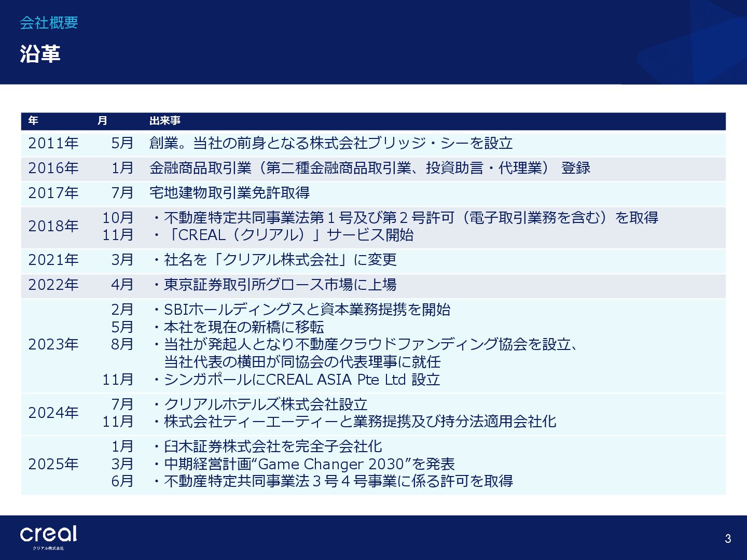The width and height of the screenshot is (747, 560).
Task: Click the page number 3
Action: tap(728, 539)
